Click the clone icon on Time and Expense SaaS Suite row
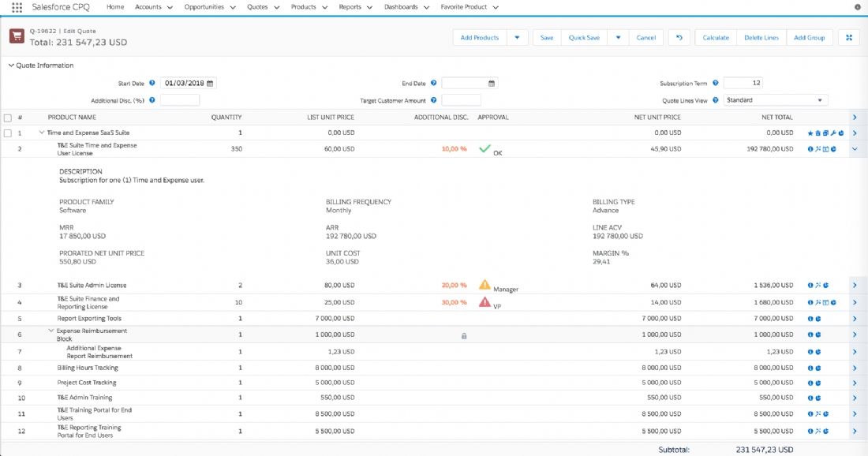 tap(825, 133)
